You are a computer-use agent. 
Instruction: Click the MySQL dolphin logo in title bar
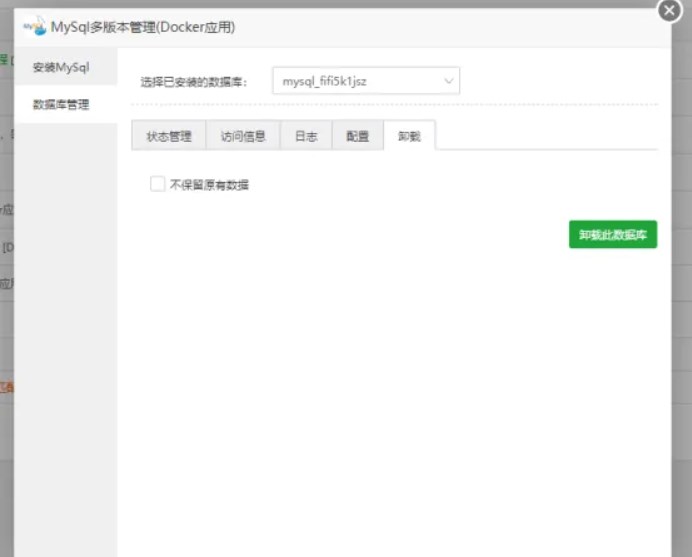pyautogui.click(x=34, y=26)
